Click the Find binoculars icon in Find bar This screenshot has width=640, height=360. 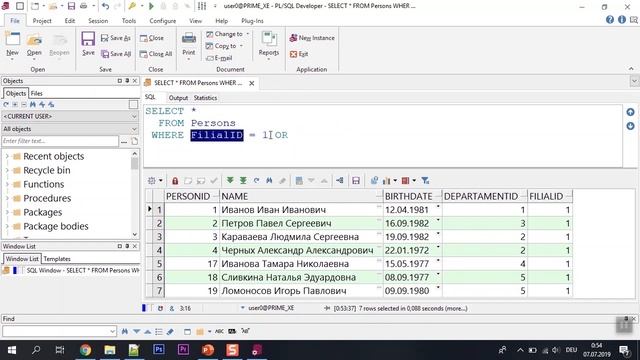(124, 331)
